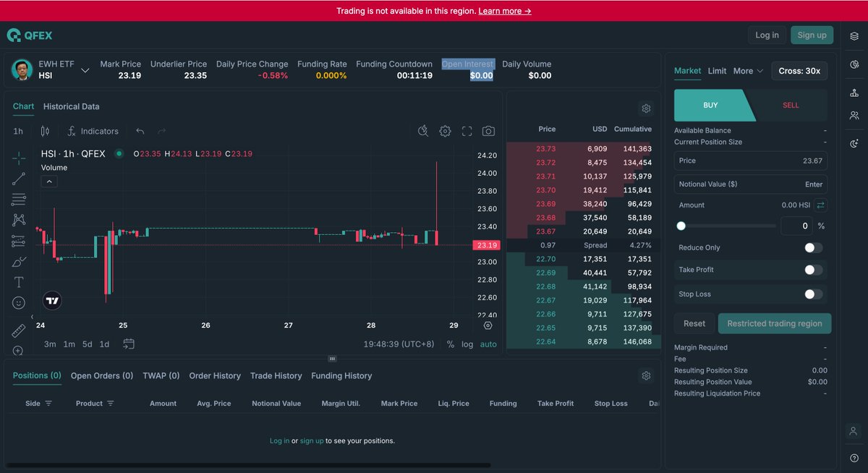Toggle Take Profit switch

(814, 270)
